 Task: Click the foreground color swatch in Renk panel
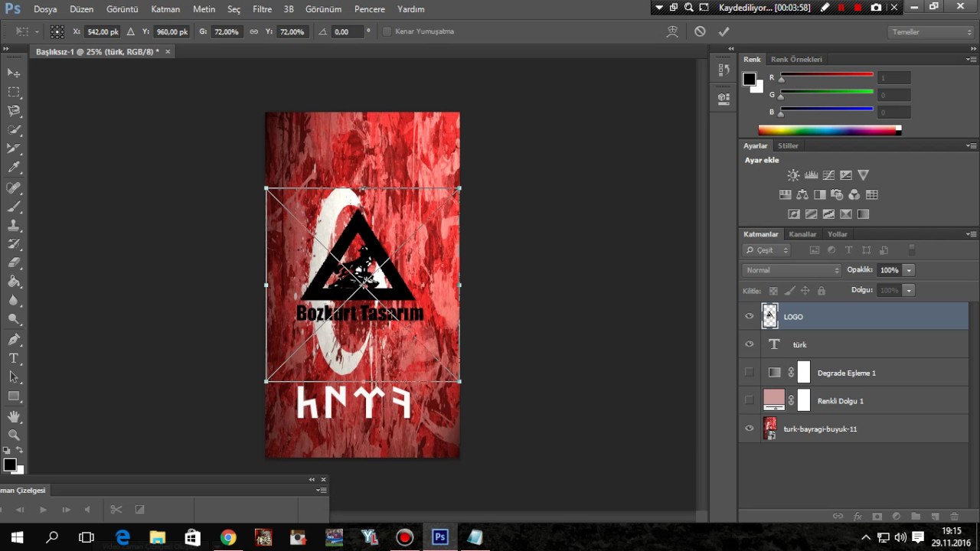click(x=750, y=80)
